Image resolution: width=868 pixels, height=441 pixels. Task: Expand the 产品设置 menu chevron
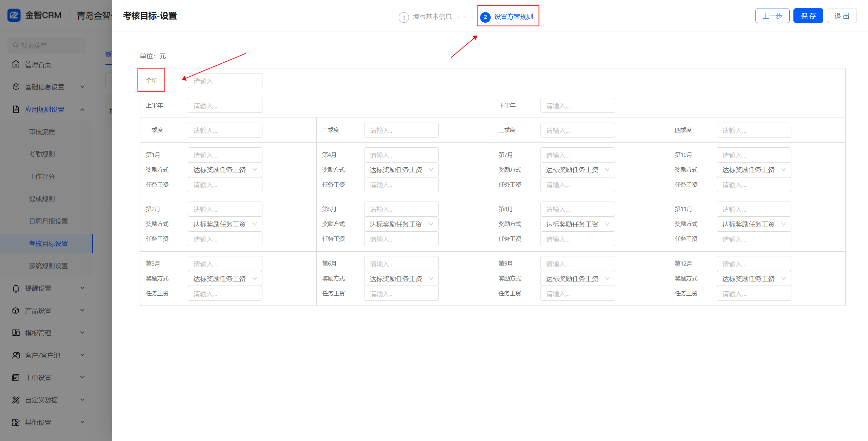[x=82, y=310]
